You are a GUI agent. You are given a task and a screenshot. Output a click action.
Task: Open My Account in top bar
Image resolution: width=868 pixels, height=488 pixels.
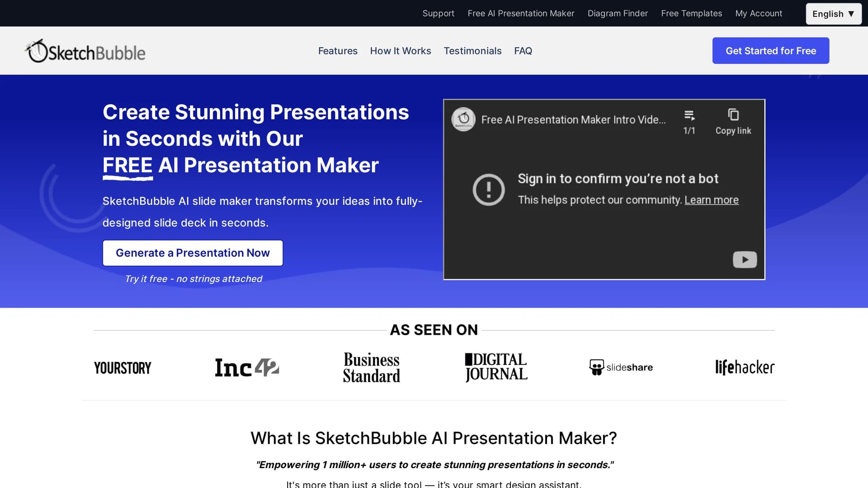[759, 14]
